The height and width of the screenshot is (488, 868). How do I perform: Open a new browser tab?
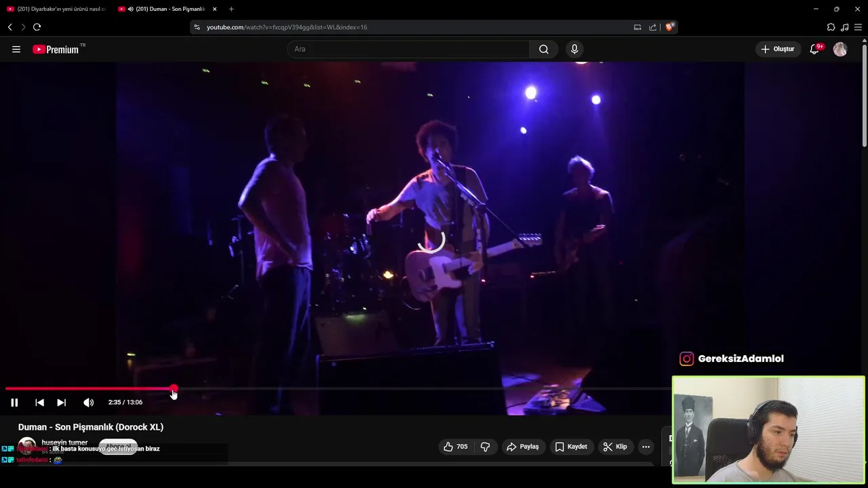pos(231,9)
